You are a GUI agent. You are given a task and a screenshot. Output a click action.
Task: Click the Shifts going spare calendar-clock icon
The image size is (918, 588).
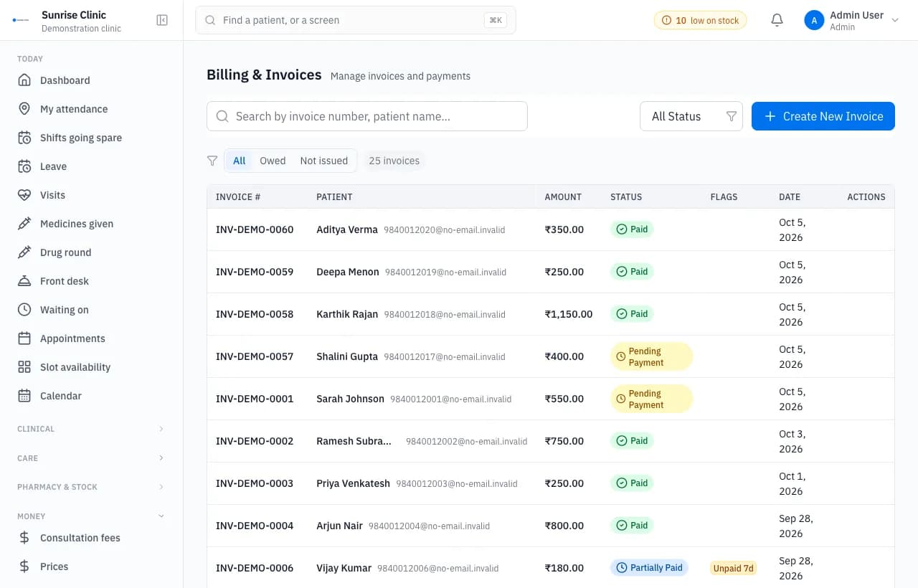(24, 138)
